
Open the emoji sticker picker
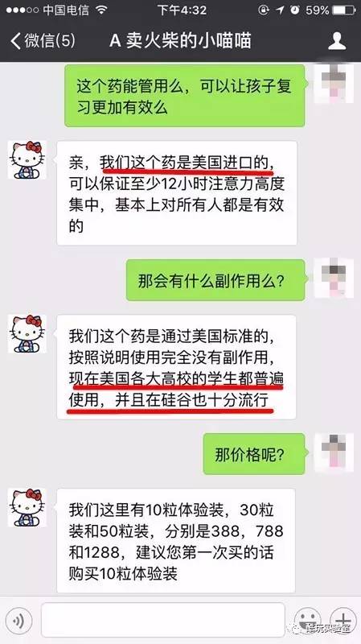[308, 620]
